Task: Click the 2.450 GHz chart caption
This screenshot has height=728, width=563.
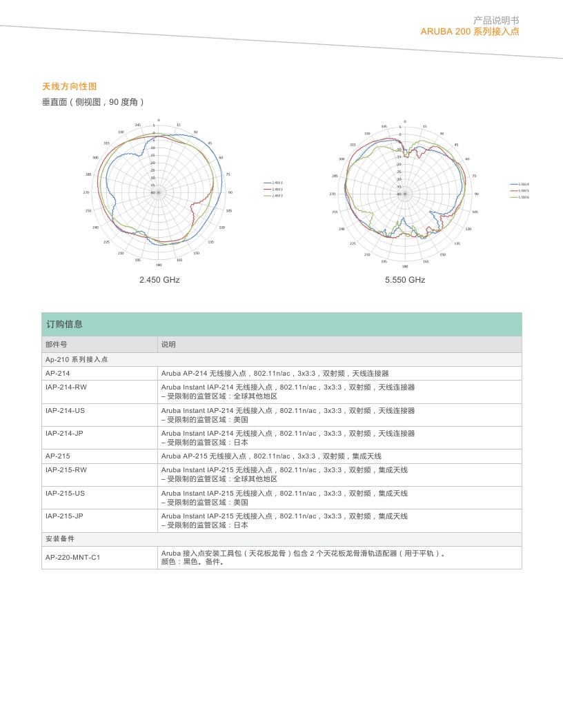Action: (159, 280)
